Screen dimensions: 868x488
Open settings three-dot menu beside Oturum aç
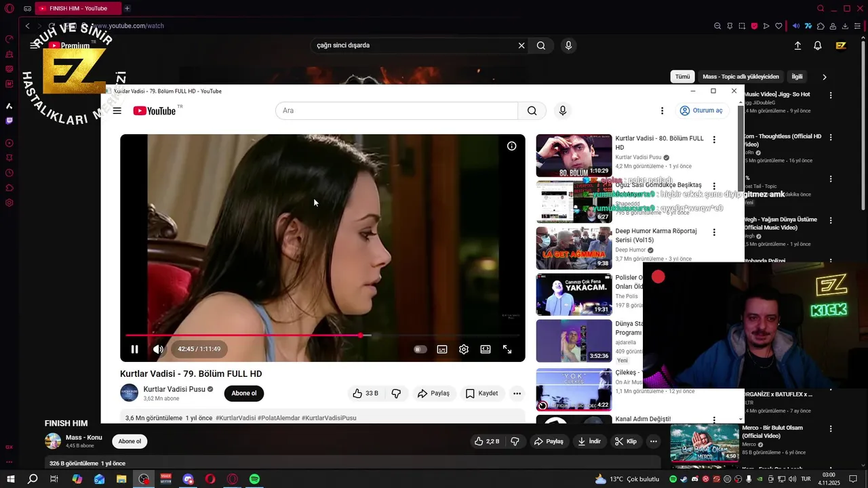[662, 110]
